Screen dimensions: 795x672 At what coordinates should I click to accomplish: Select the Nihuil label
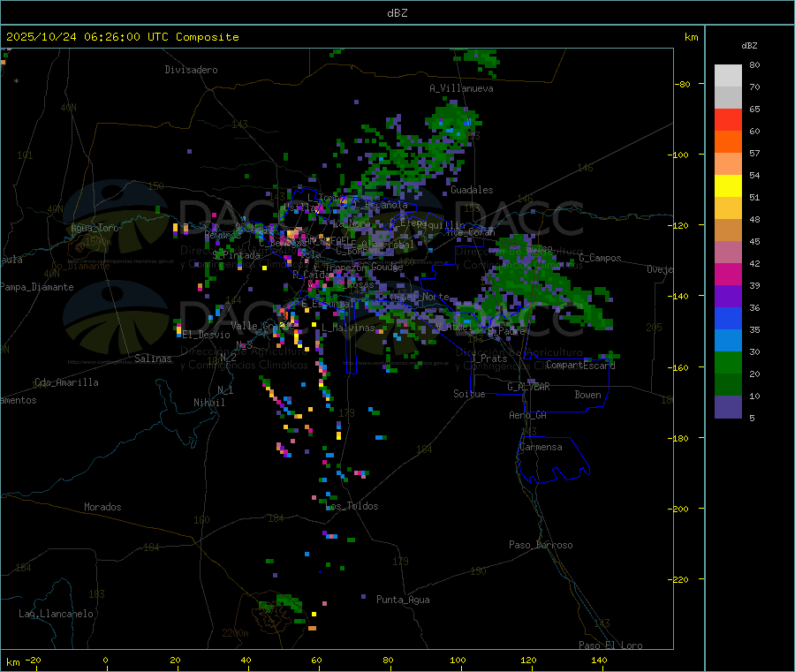pos(208,403)
